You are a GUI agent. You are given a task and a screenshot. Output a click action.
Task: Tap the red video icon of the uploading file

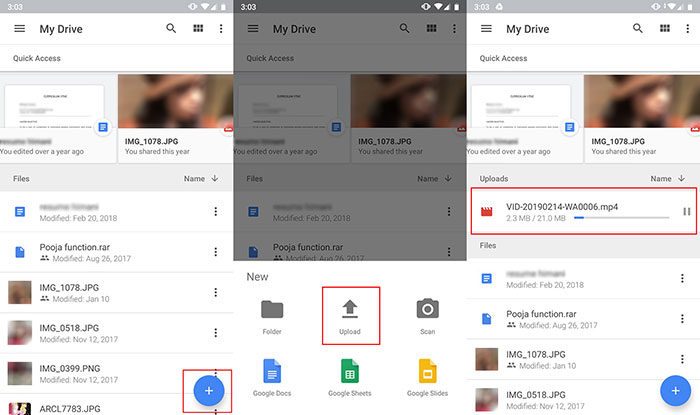(487, 212)
